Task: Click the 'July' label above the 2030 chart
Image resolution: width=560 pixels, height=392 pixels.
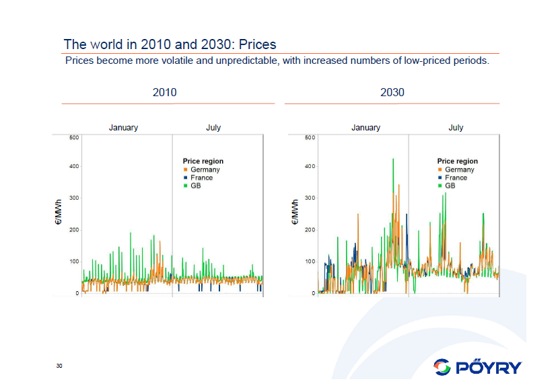Action: tap(456, 128)
